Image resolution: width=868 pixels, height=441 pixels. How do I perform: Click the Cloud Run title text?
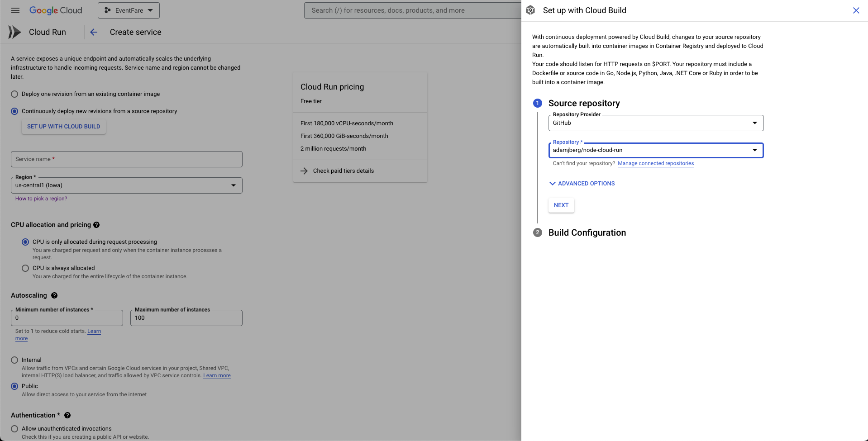48,32
